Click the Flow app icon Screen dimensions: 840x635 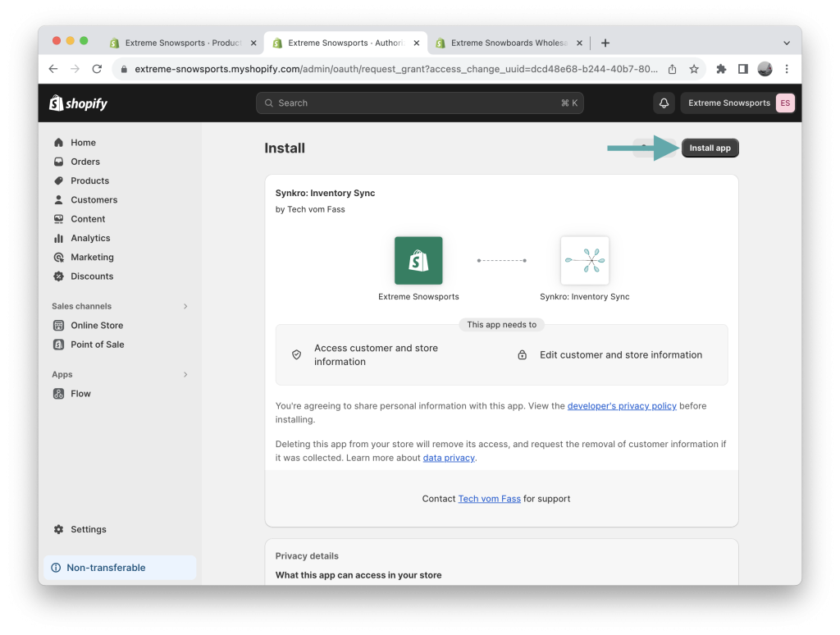[59, 393]
